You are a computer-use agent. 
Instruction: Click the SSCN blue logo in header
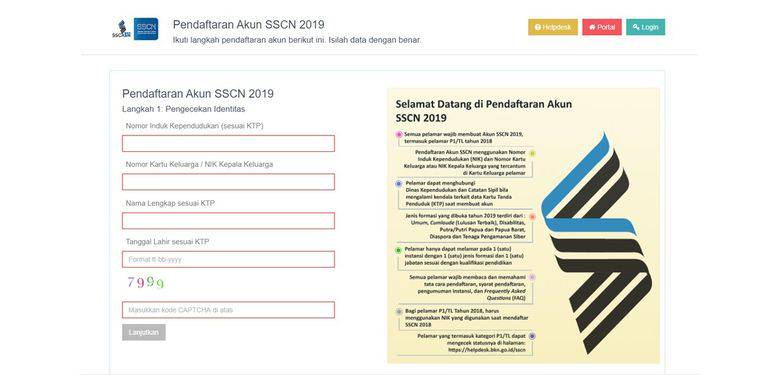tap(146, 29)
